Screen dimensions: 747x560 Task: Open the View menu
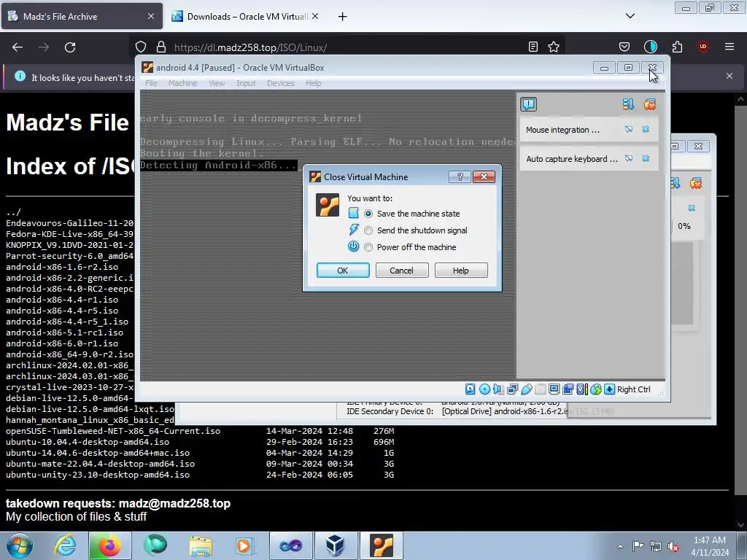coord(217,83)
